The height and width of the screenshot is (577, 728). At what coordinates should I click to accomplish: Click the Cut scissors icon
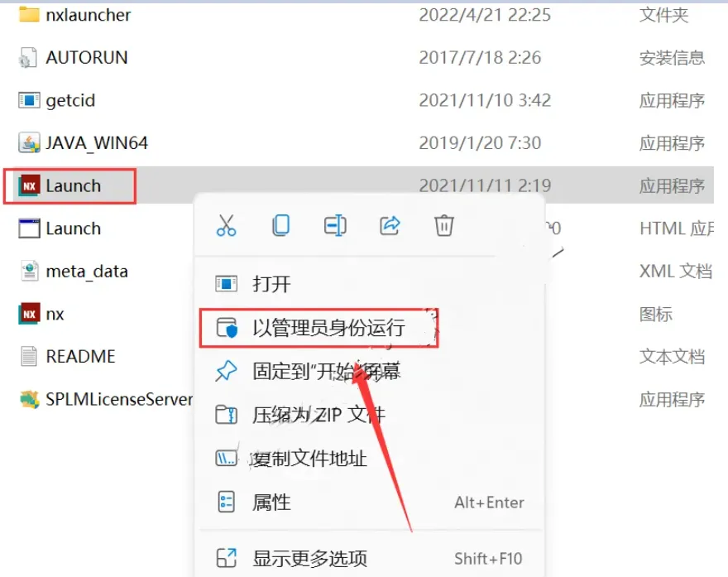click(x=226, y=226)
